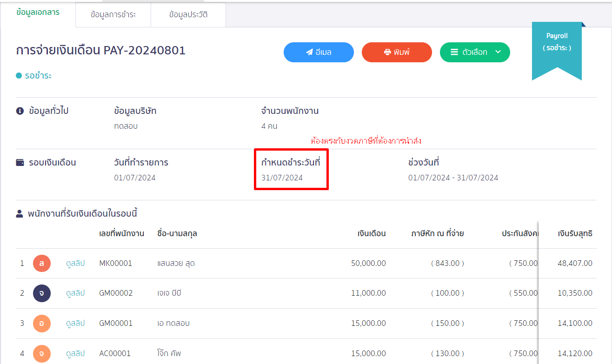612x364 pixels.
Task: Click employee name โจ๊ก คัพ
Action: [x=169, y=353]
